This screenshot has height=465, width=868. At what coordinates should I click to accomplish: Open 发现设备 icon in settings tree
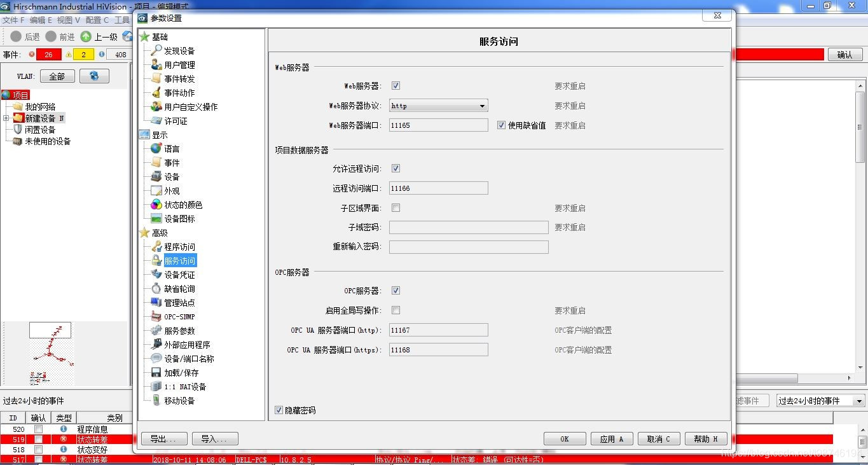tap(156, 51)
